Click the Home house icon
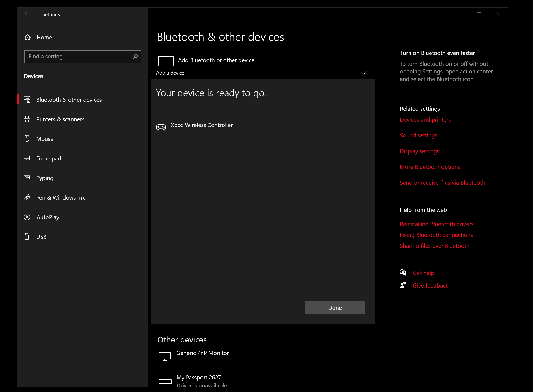This screenshot has height=392, width=533. point(28,37)
